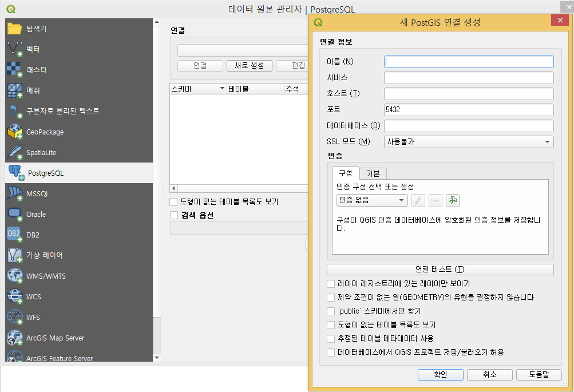The width and height of the screenshot is (574, 392).
Task: Toggle 도형이 없는 테이블 목록도 보기 in PostGIS dialog
Action: [331, 324]
